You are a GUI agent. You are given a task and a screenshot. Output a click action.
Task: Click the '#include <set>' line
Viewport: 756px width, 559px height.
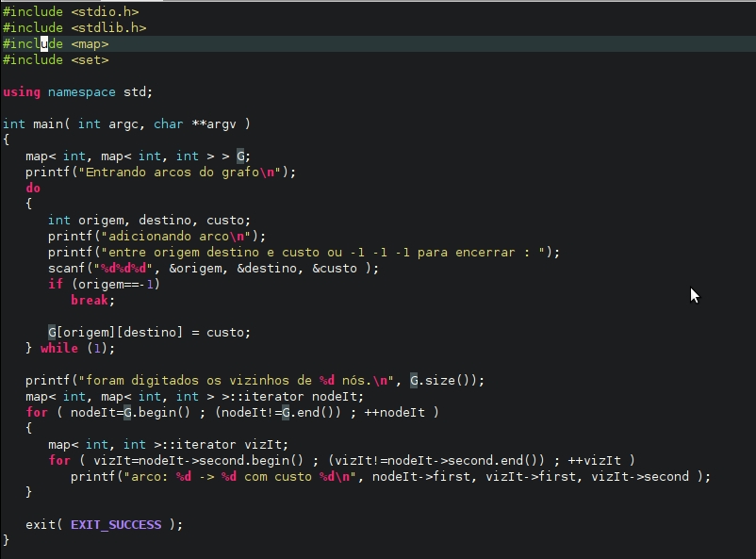coord(56,59)
